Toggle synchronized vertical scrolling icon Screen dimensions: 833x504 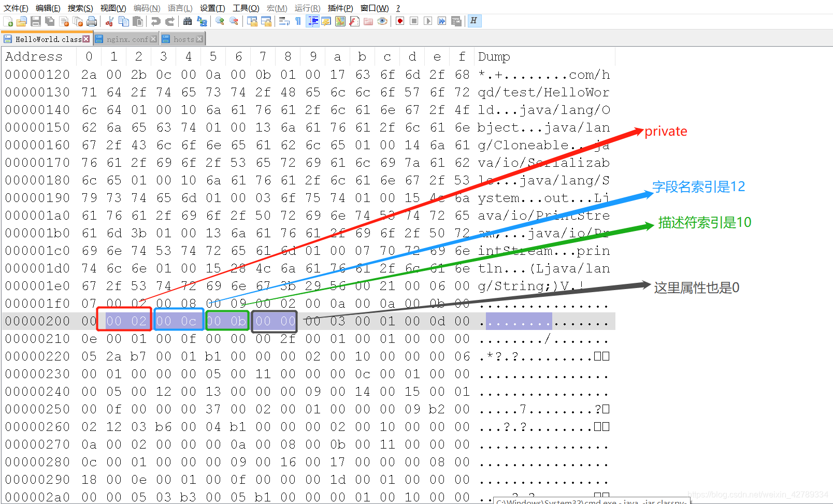point(252,21)
